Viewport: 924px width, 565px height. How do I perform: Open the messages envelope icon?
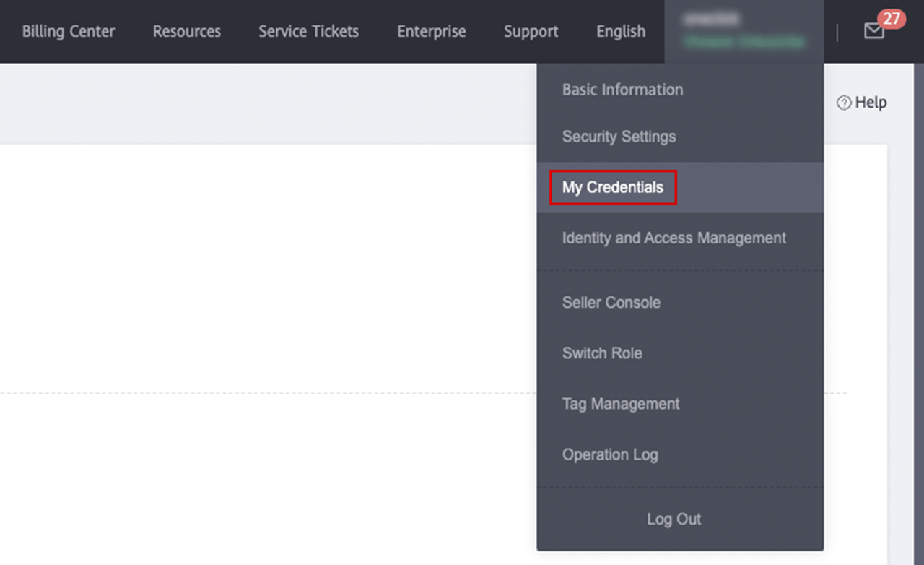(873, 31)
